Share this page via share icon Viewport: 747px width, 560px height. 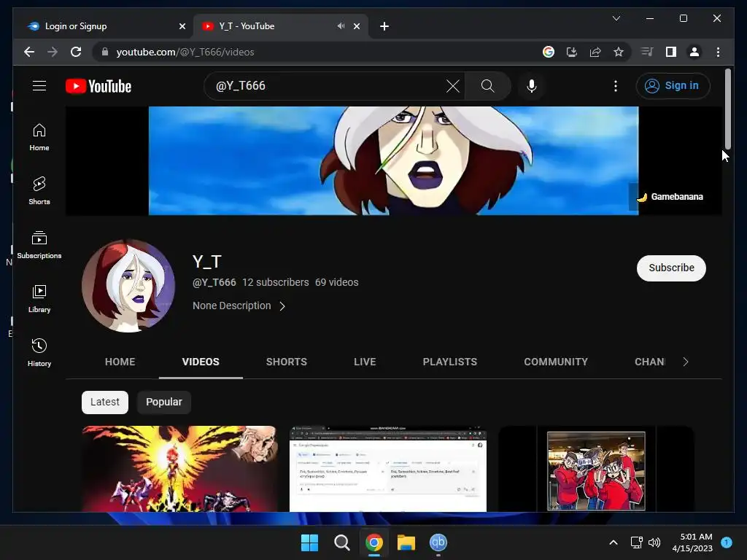pos(595,52)
